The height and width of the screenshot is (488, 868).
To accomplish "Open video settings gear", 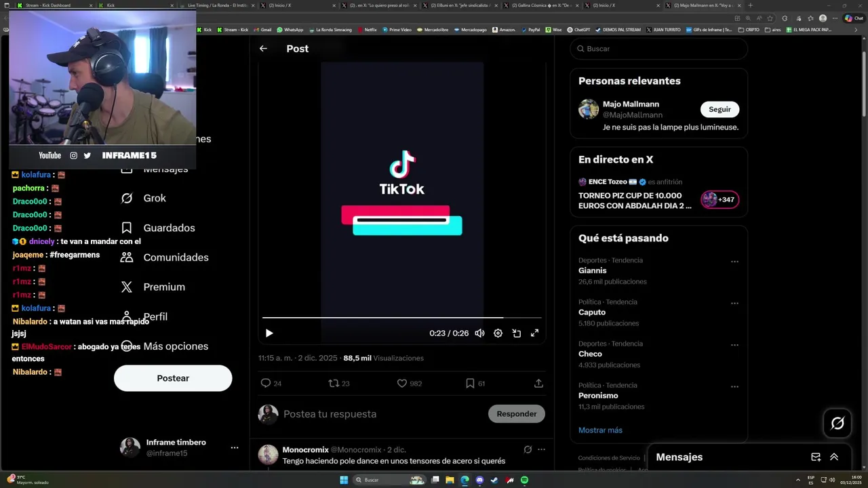I will tap(498, 333).
